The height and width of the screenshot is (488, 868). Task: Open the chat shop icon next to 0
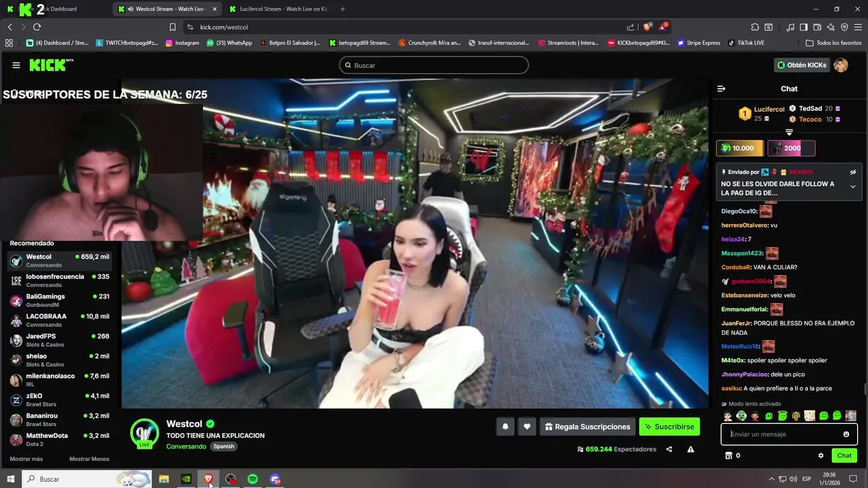[x=729, y=455]
